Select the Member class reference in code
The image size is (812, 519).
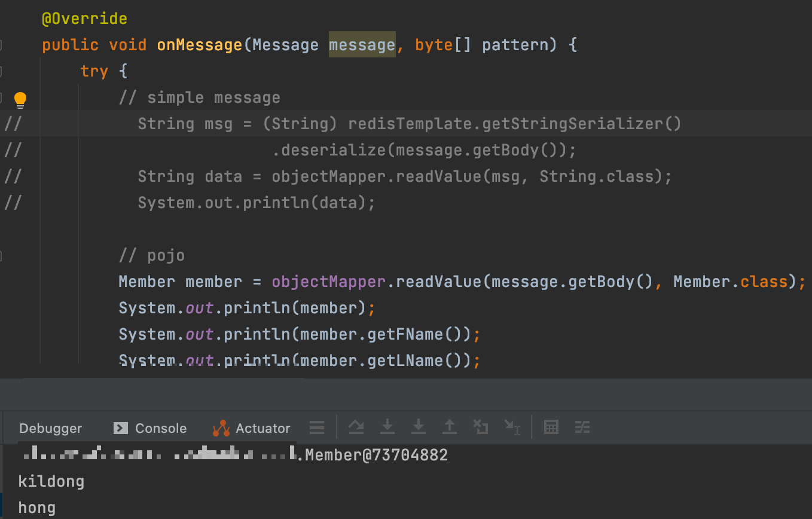(700, 281)
